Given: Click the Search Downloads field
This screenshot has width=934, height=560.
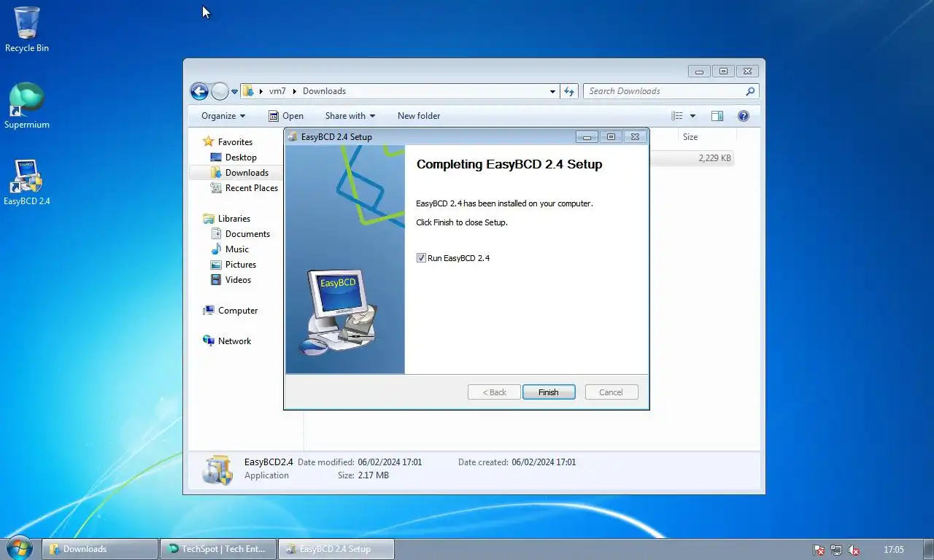Looking at the screenshot, I should [671, 91].
